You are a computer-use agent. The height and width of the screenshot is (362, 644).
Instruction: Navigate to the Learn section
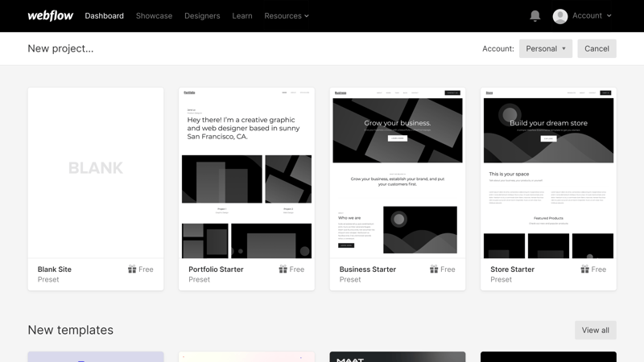[x=242, y=16]
